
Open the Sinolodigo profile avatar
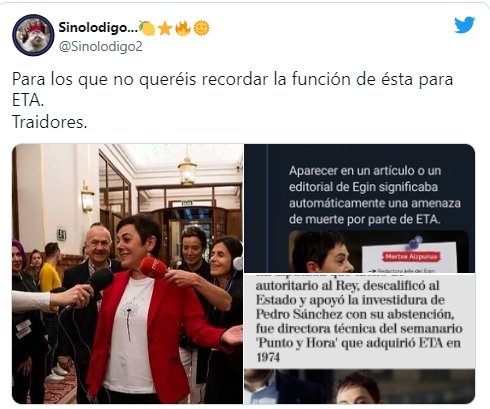click(x=33, y=35)
